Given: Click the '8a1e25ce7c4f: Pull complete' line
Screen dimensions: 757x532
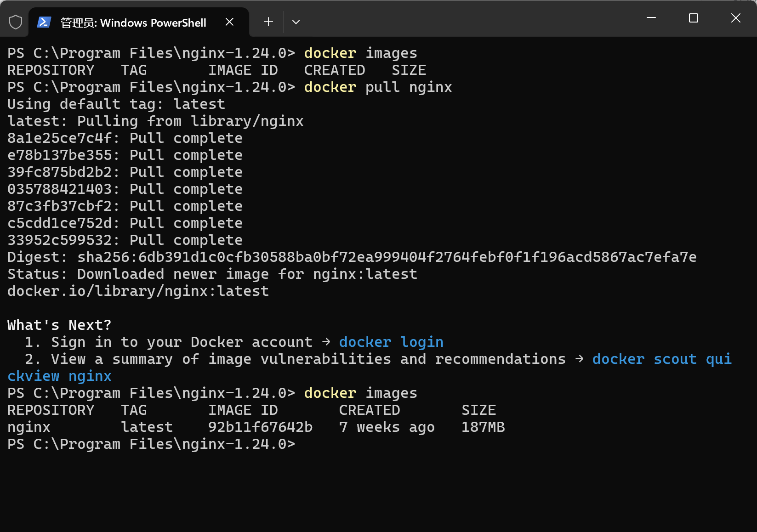Looking at the screenshot, I should coord(125,138).
